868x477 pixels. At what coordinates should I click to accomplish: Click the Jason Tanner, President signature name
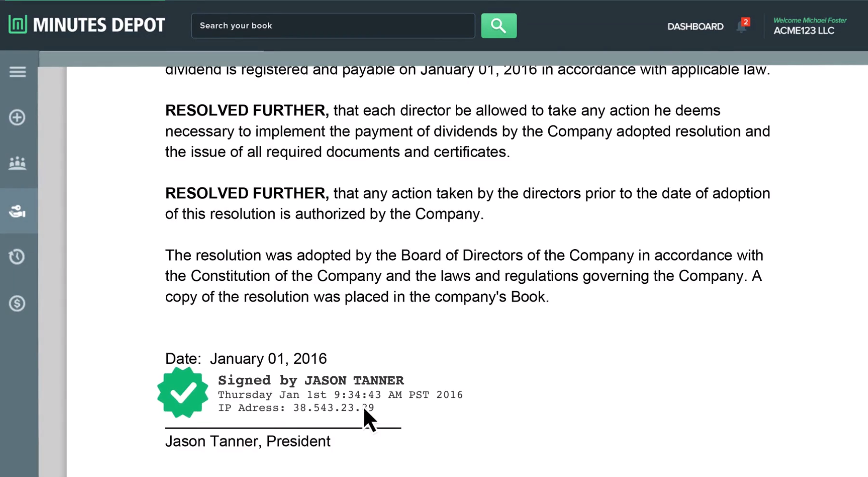(x=247, y=442)
